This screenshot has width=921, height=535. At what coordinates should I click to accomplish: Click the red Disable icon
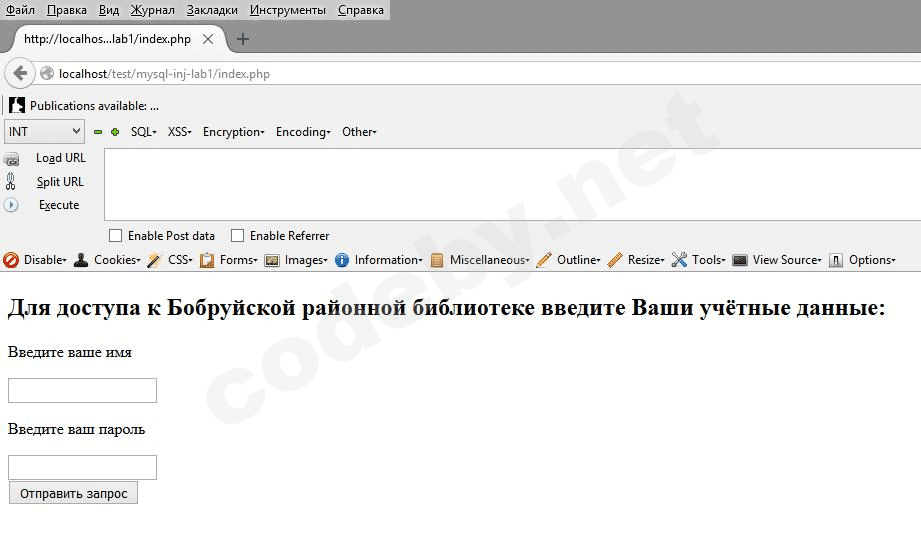pos(11,260)
